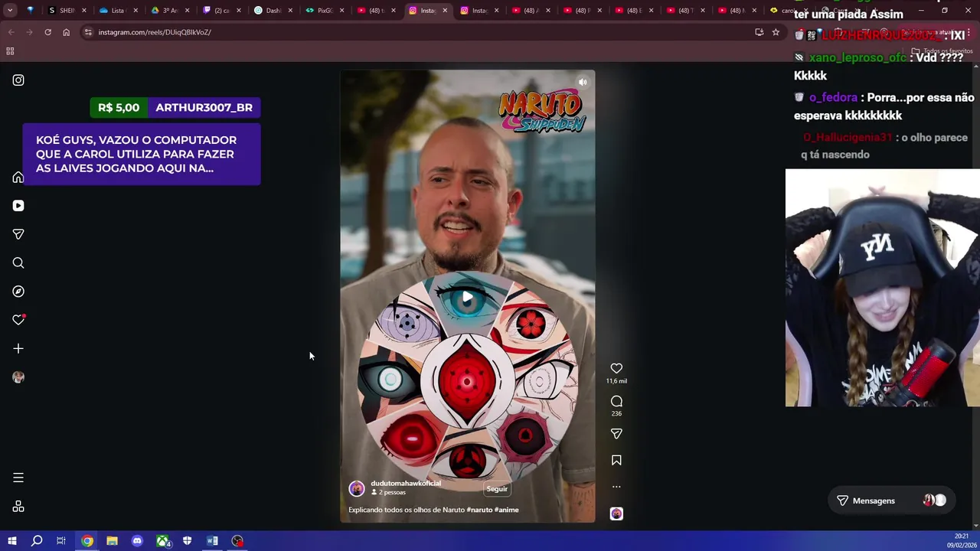The width and height of the screenshot is (980, 551).
Task: Open Windows taskbar search
Action: coord(36,541)
